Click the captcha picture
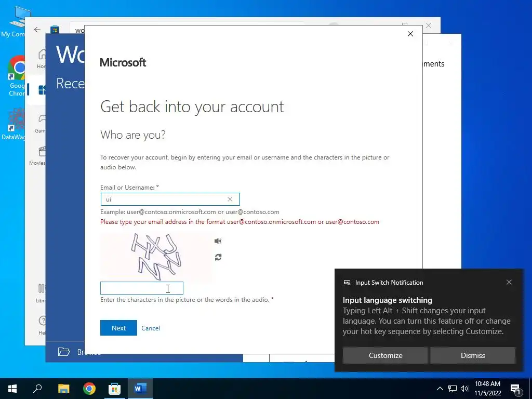 (x=156, y=257)
